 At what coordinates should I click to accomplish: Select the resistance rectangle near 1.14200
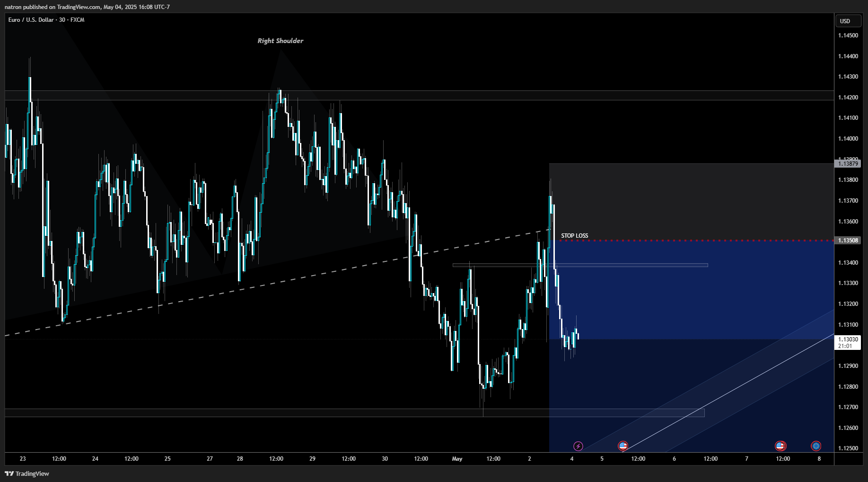tap(419, 95)
